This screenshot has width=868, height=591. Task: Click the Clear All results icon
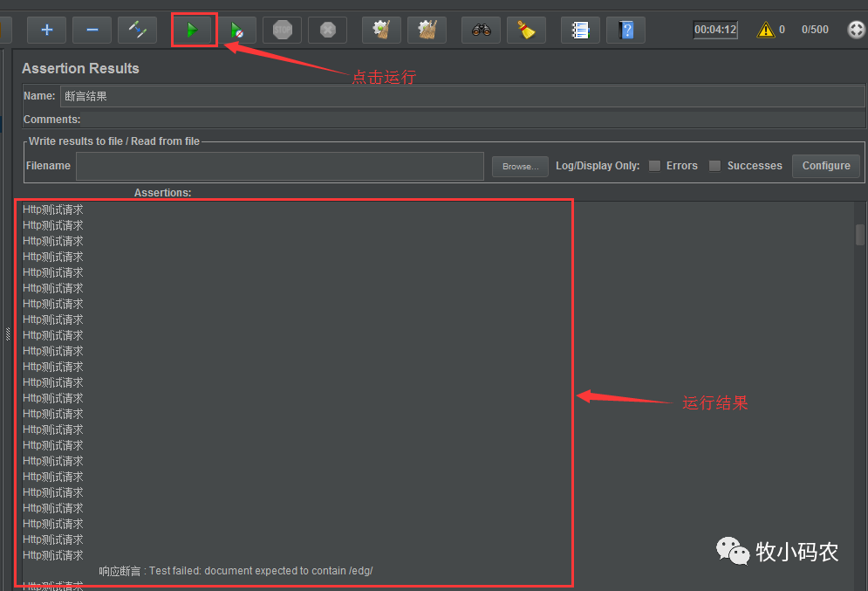pyautogui.click(x=427, y=30)
